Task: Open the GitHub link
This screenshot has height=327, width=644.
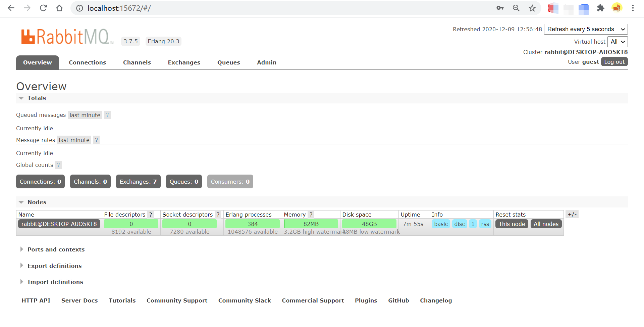Action: pyautogui.click(x=398, y=300)
